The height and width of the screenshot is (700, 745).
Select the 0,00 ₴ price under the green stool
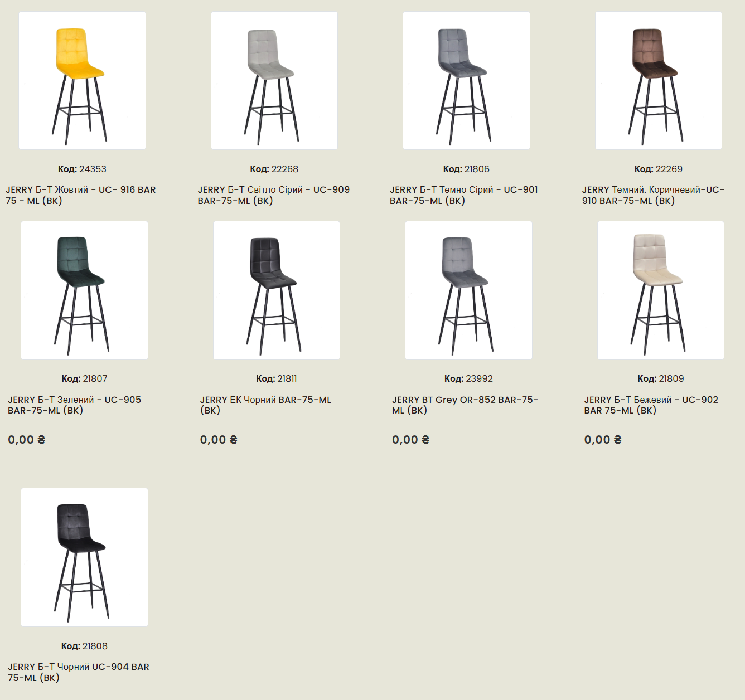click(x=27, y=440)
